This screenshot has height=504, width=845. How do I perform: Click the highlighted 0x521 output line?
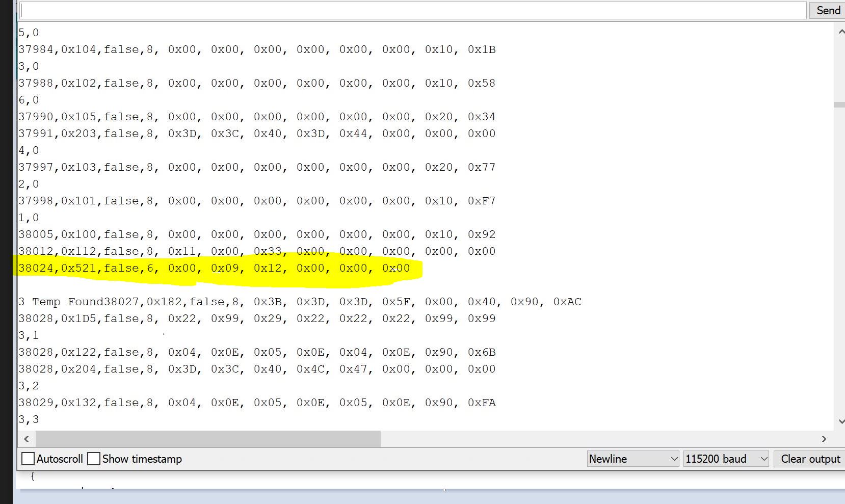[x=214, y=268]
